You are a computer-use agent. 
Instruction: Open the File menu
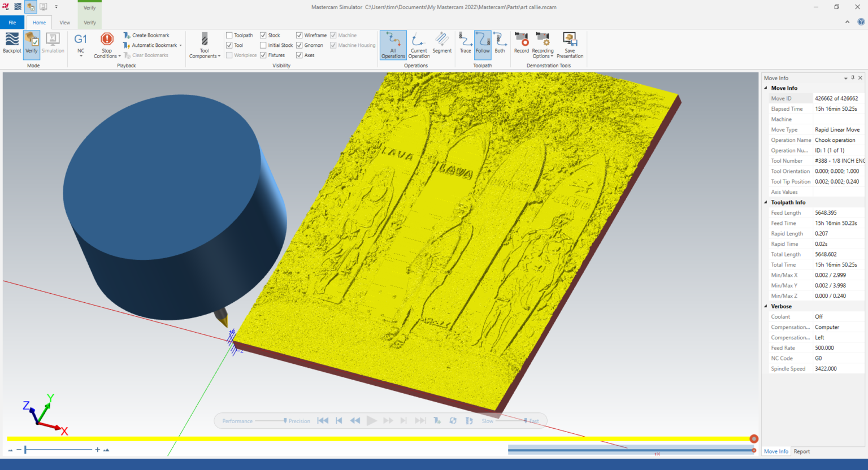[12, 23]
